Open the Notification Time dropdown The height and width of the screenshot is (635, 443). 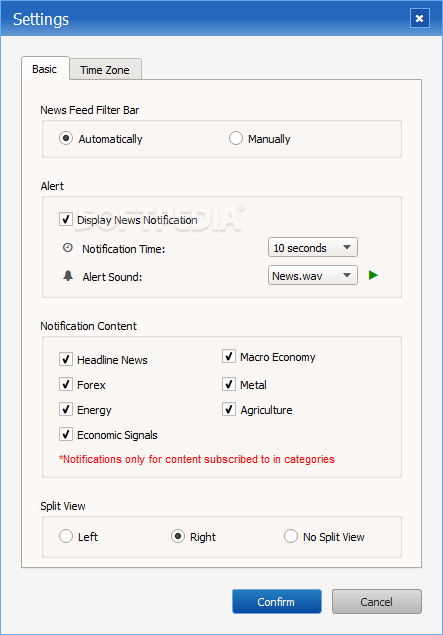coord(313,247)
